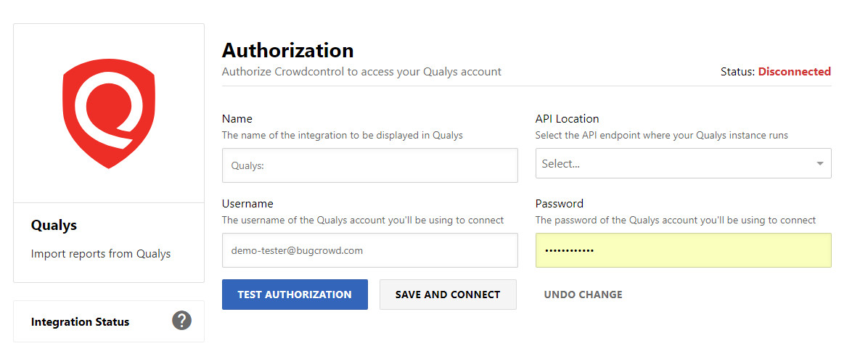The image size is (868, 354).
Task: Click the API Location label
Action: [x=567, y=118]
